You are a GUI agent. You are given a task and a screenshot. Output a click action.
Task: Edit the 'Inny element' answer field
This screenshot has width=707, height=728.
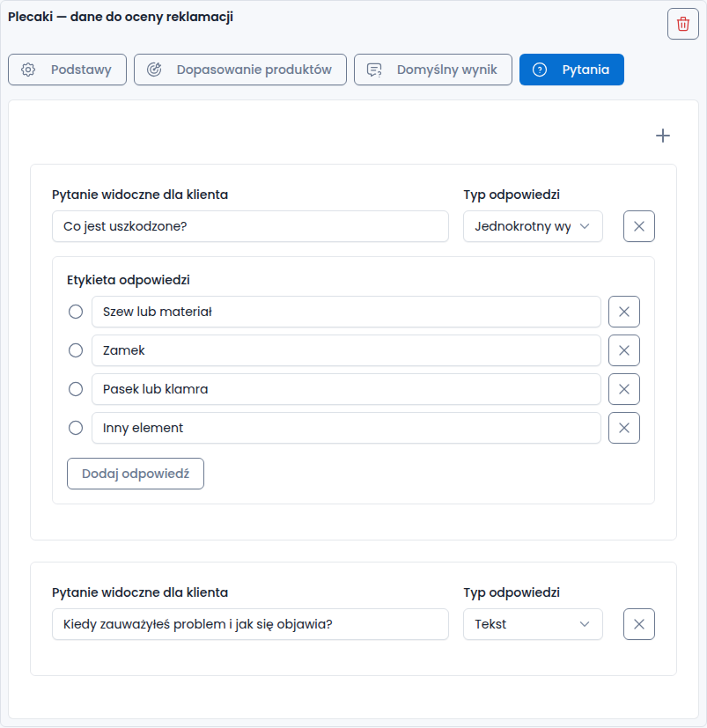click(346, 428)
